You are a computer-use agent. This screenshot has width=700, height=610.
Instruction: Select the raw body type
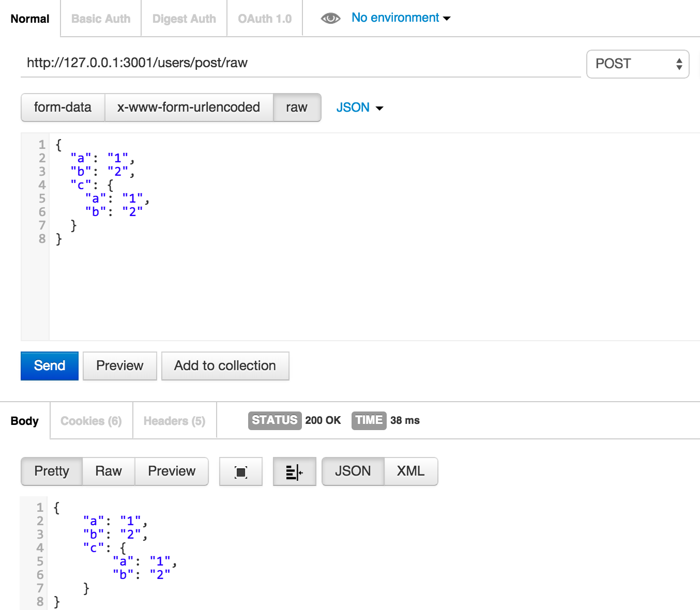[297, 108]
